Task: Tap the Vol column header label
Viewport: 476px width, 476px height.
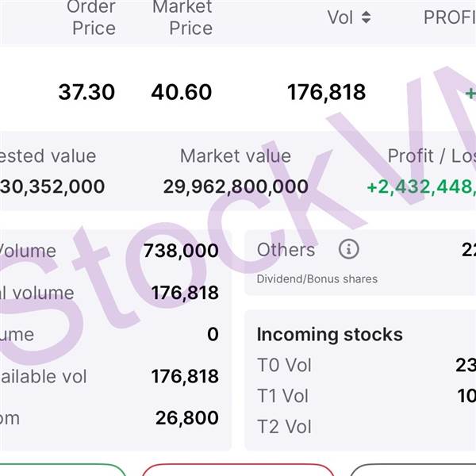Action: 340,17
